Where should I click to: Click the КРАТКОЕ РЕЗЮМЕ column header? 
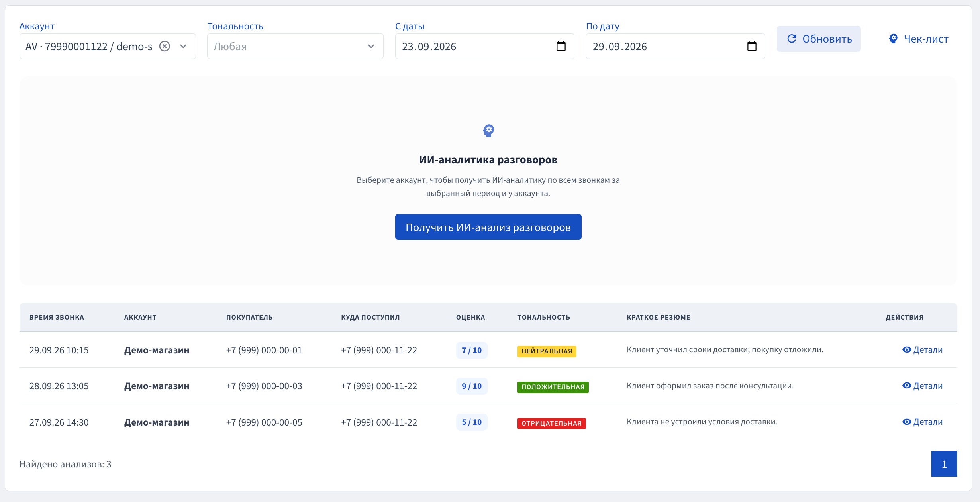(659, 317)
